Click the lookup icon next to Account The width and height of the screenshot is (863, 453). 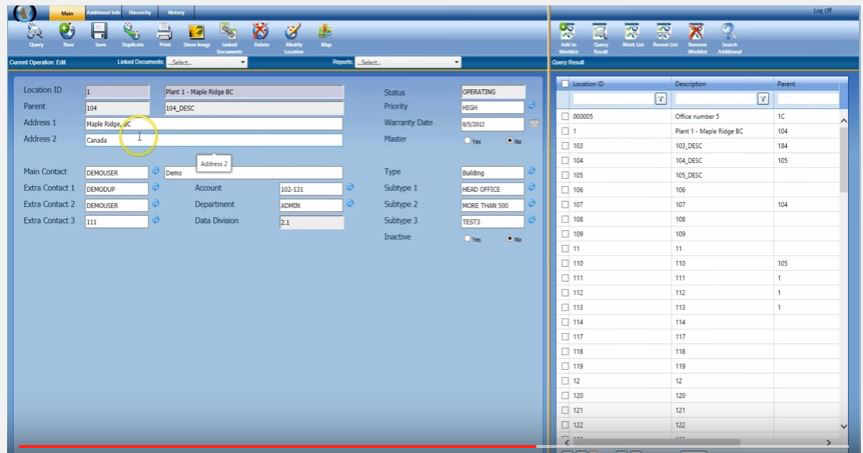tap(350, 187)
